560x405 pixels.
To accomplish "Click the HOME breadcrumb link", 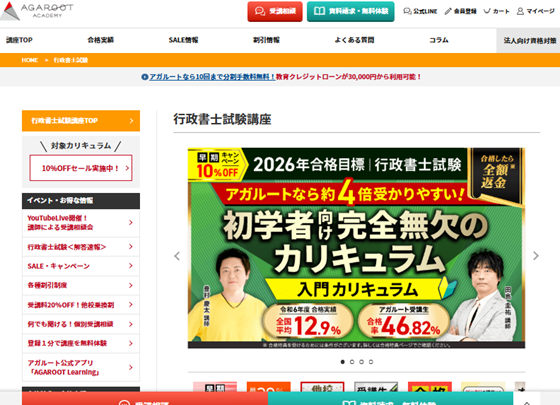I will pos(29,60).
